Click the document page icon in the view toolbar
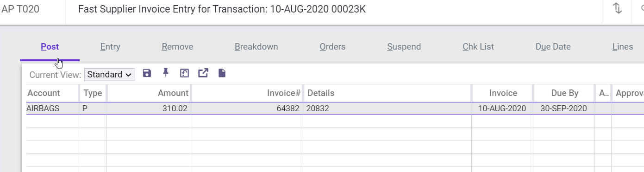Screen dimensions: 644x172 point(222,73)
